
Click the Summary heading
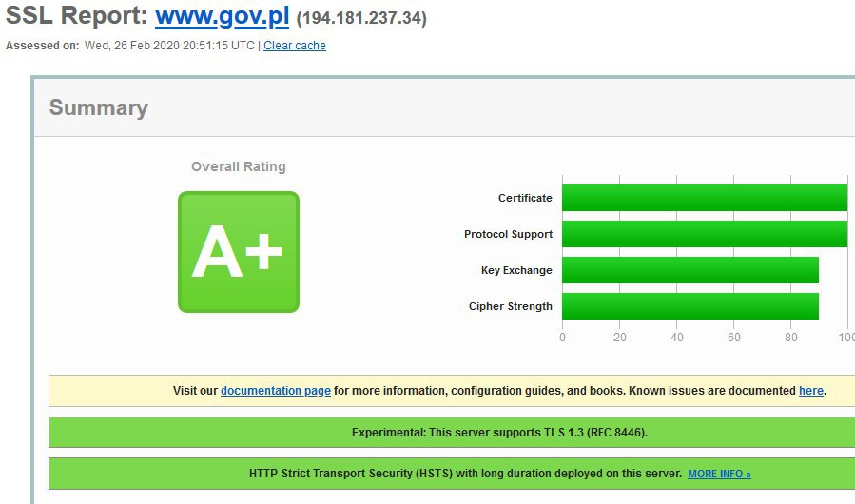point(99,107)
